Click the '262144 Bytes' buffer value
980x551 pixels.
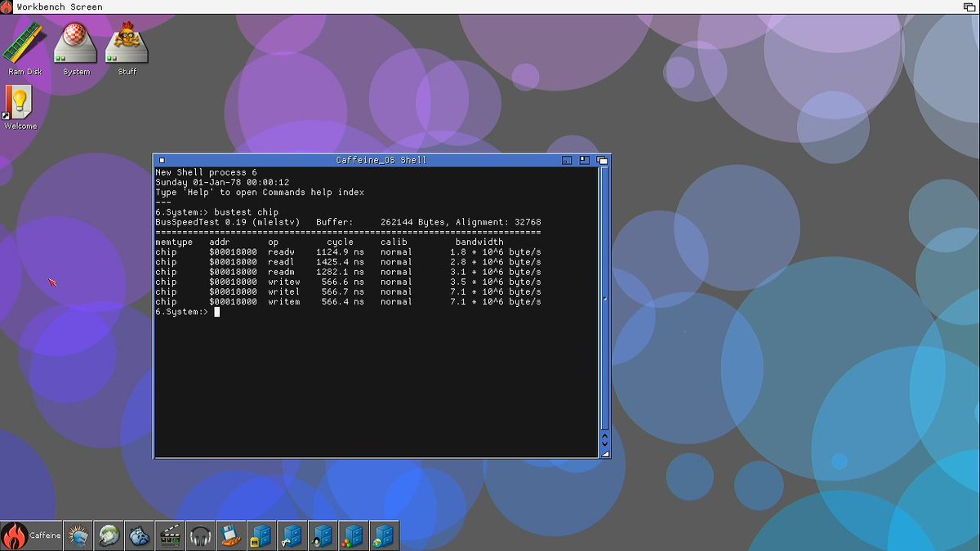412,222
